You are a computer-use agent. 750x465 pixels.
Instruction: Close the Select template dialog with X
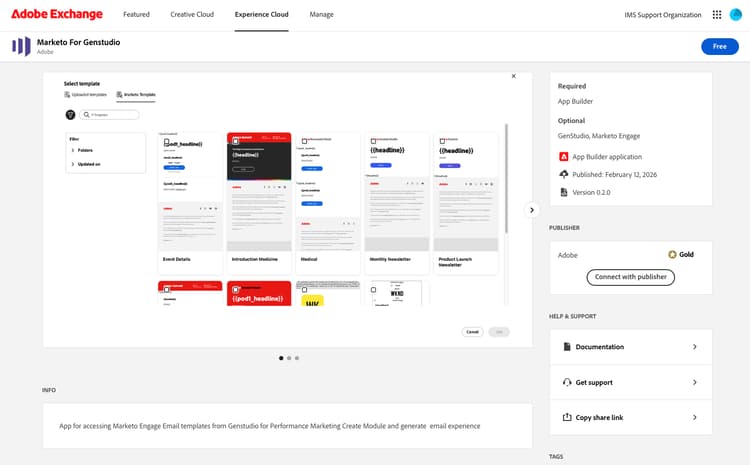coord(514,76)
